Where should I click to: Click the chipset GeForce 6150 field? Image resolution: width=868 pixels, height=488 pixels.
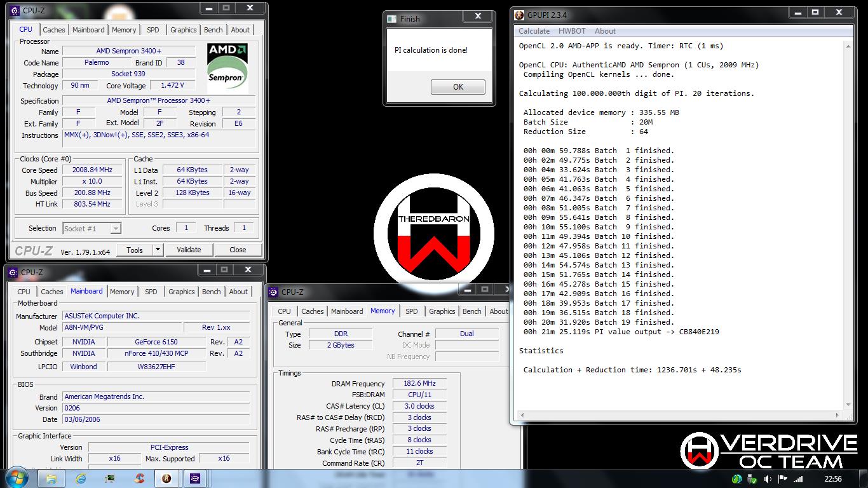(x=156, y=342)
